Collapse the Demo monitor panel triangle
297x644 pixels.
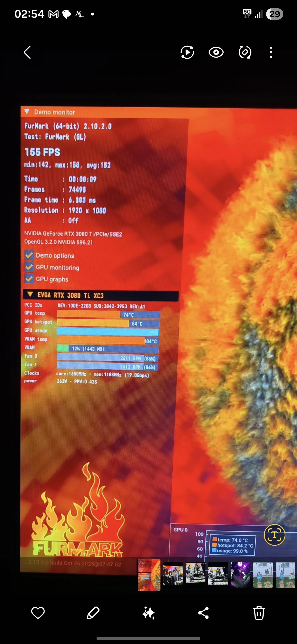pyautogui.click(x=27, y=111)
